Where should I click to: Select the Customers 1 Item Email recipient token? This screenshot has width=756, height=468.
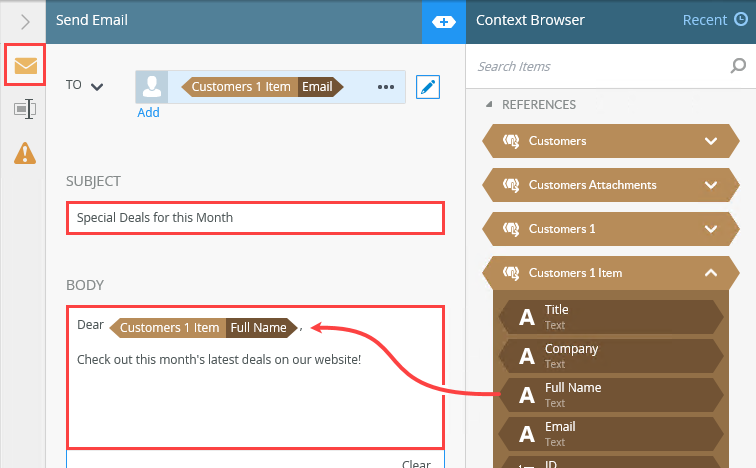[x=262, y=87]
